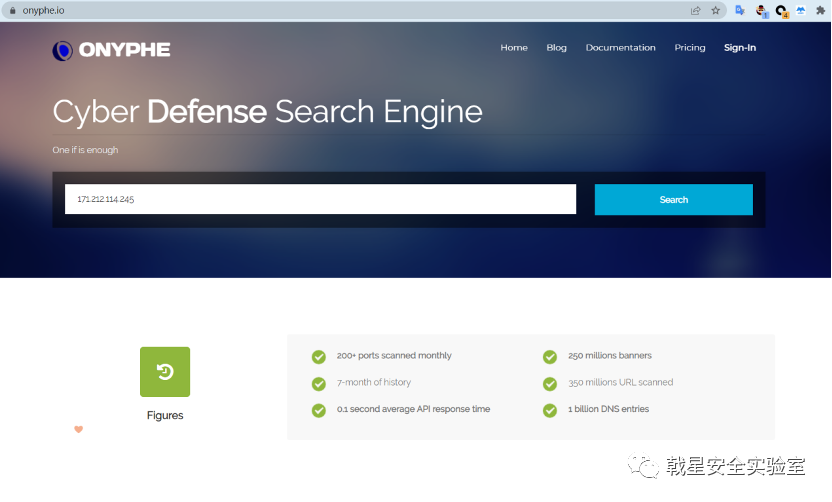Click the blue extension icon left of the puzzle piece

click(x=801, y=11)
